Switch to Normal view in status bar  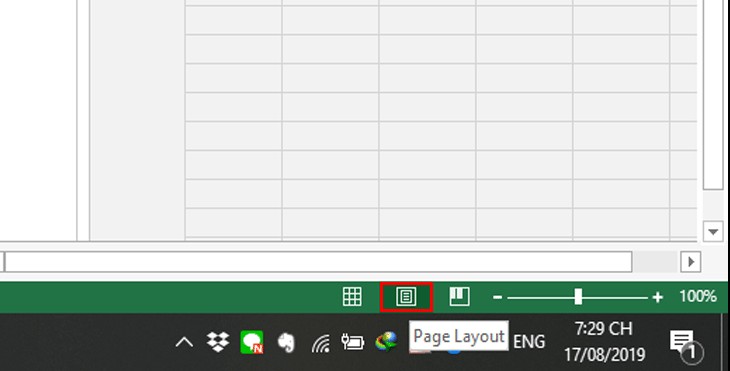352,297
